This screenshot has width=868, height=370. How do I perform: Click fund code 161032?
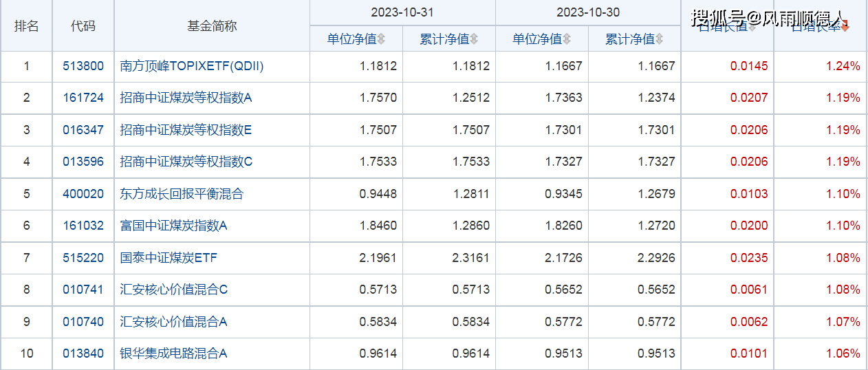[83, 226]
